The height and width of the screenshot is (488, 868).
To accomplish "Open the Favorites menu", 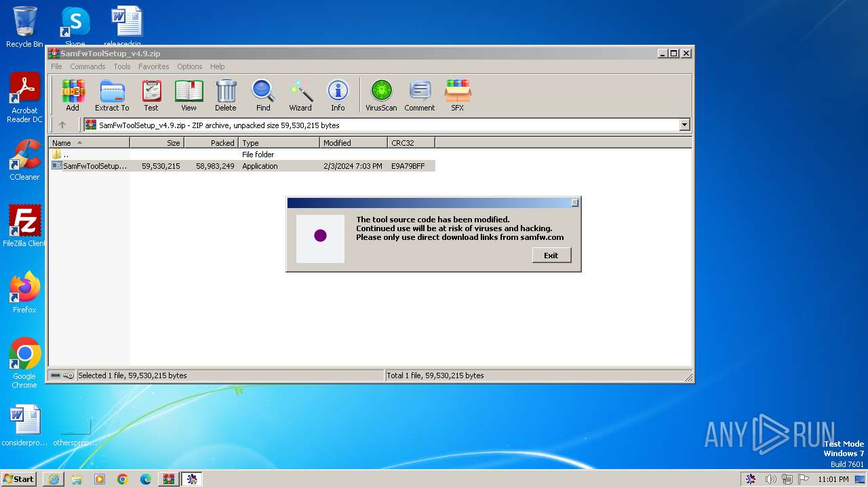I will click(154, 66).
